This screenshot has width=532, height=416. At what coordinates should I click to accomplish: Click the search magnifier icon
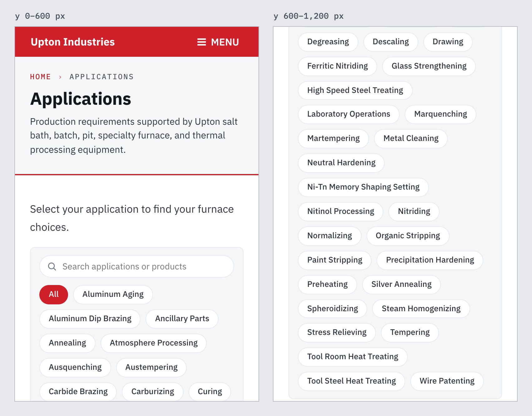[x=52, y=267]
